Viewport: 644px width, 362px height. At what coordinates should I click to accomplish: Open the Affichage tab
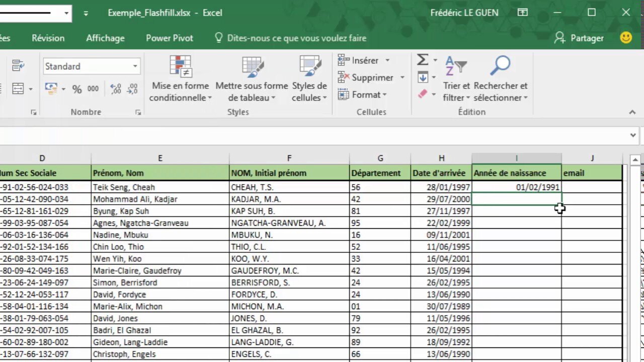(105, 38)
